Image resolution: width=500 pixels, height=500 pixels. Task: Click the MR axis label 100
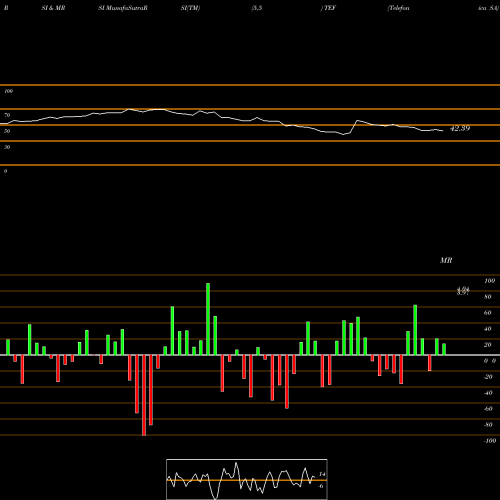click(x=489, y=281)
